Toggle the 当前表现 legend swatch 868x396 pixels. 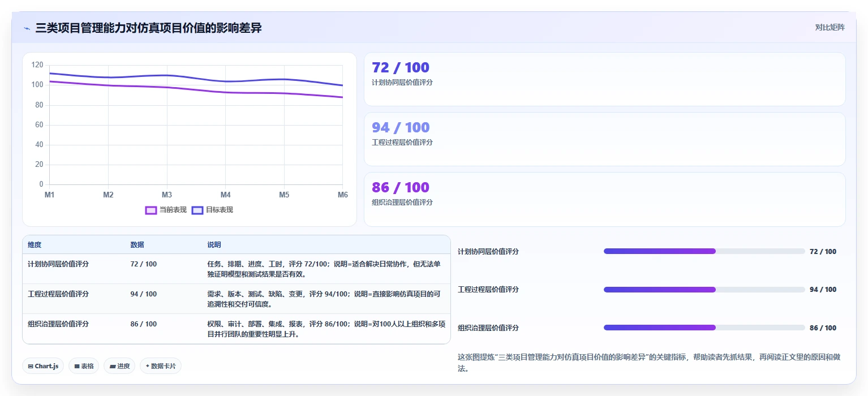tap(151, 210)
